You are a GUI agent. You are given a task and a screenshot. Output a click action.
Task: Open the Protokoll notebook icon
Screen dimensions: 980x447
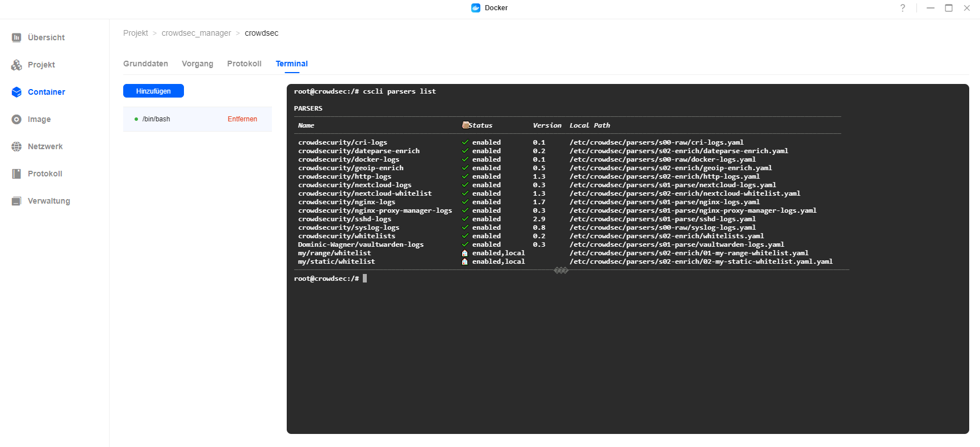point(16,174)
